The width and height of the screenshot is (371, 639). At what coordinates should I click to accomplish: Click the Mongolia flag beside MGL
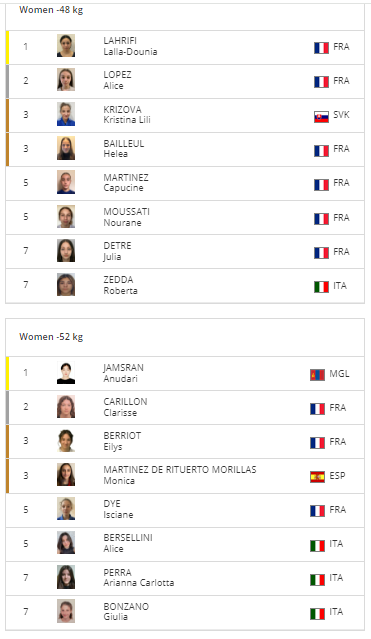point(317,375)
